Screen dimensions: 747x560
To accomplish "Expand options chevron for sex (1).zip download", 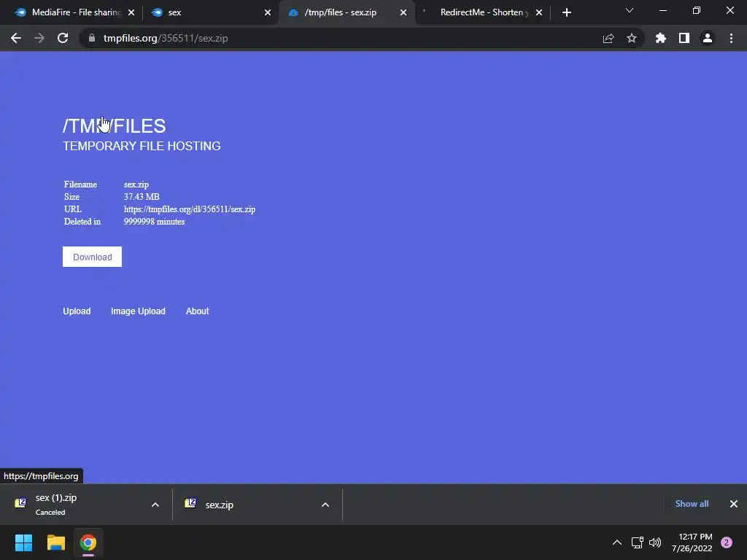I will (155, 505).
